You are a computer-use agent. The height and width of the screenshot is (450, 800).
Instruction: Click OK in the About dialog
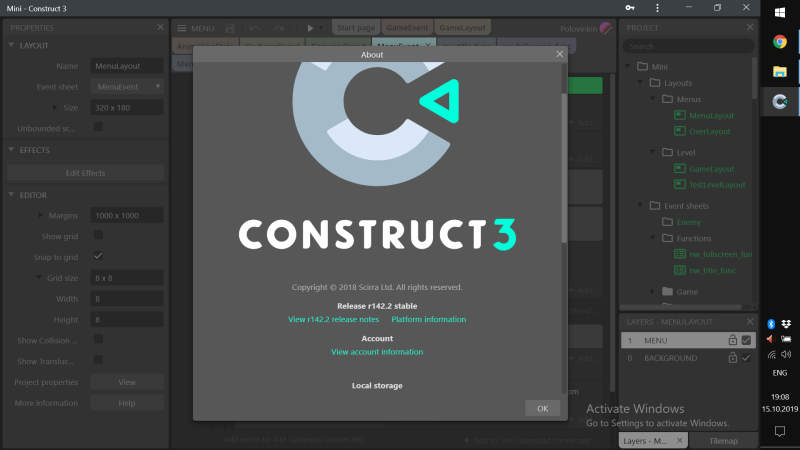pos(542,408)
